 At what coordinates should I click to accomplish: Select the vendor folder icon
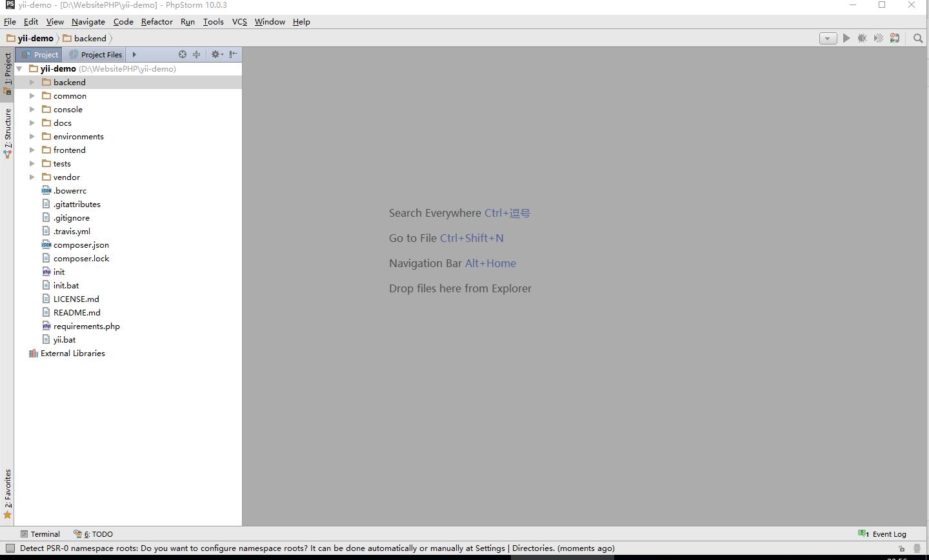[x=46, y=177]
